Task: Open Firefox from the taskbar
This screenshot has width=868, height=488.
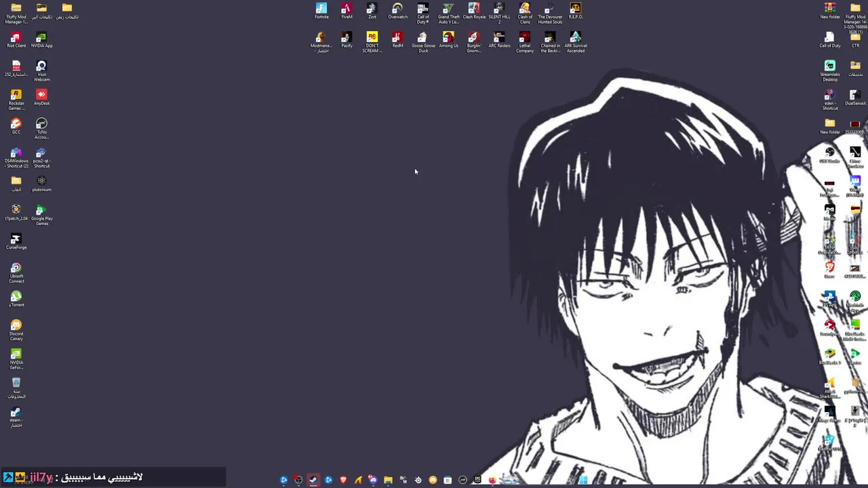Action: click(492, 480)
